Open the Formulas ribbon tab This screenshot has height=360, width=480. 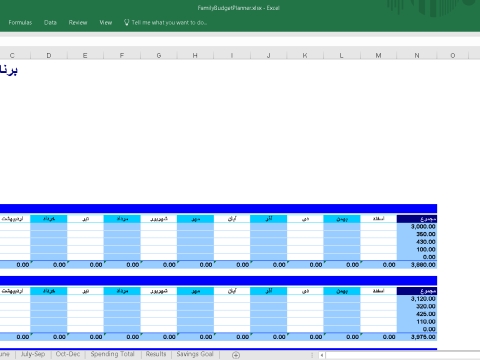pyautogui.click(x=20, y=23)
